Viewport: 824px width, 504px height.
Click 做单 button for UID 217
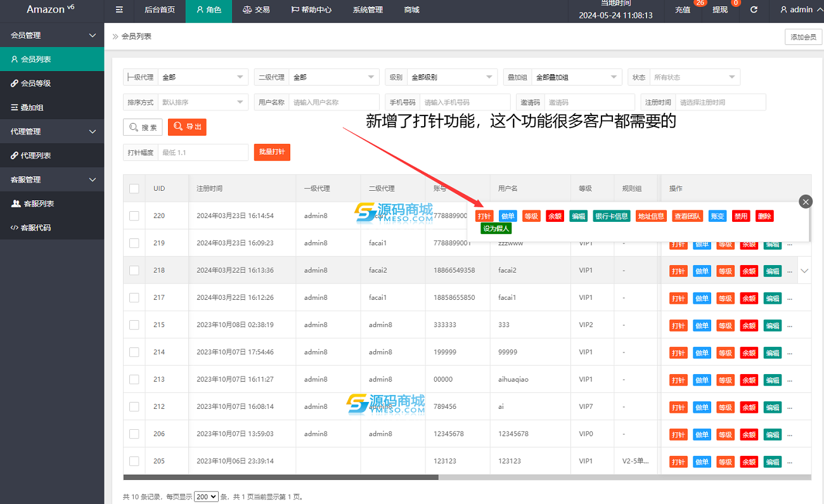point(702,299)
